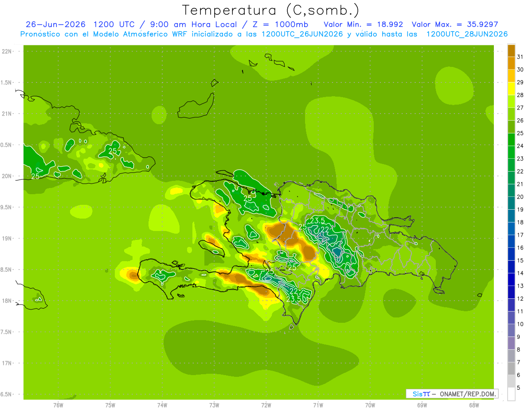Click the green legend band between 23 and 24

coord(511,152)
